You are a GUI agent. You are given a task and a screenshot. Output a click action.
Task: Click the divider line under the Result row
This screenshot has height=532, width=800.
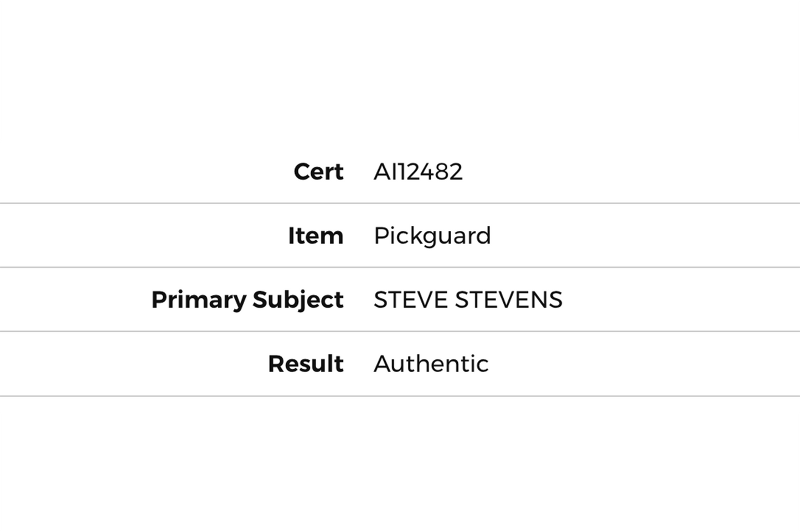click(400, 396)
